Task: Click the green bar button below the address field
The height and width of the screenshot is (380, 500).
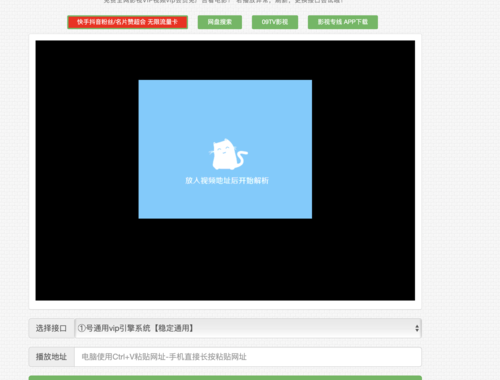Action: (225, 378)
